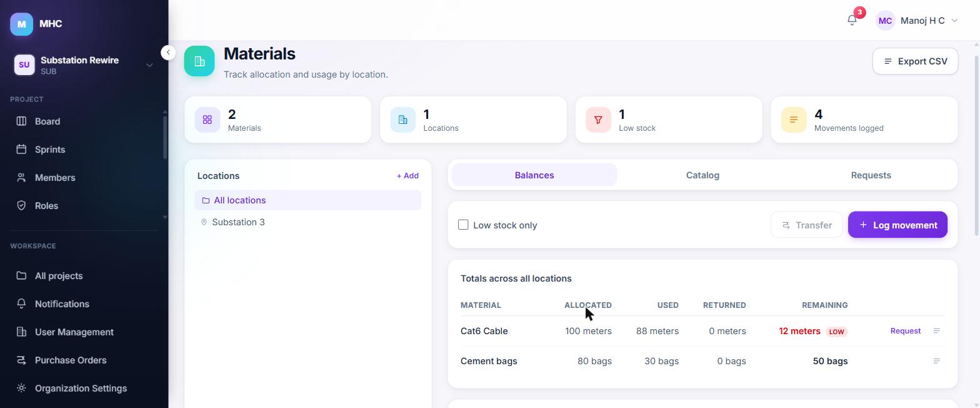The width and height of the screenshot is (980, 408).
Task: Click the Cement bags material name
Action: (489, 361)
